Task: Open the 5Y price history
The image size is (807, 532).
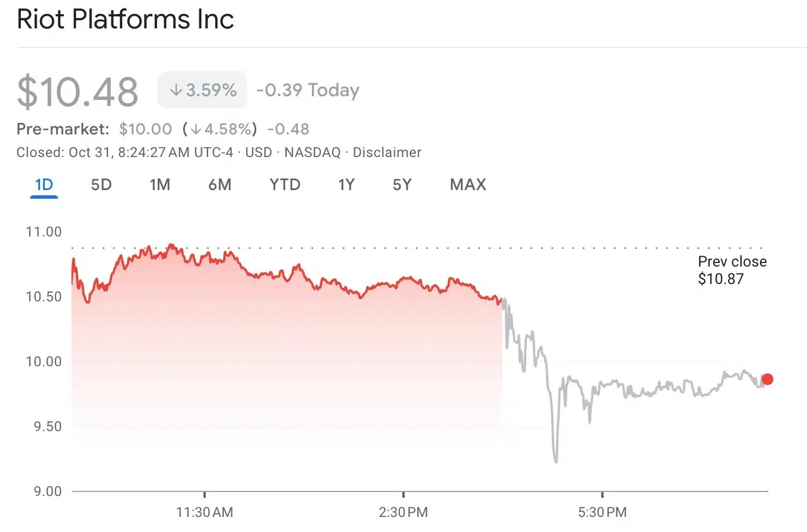Action: click(x=402, y=184)
